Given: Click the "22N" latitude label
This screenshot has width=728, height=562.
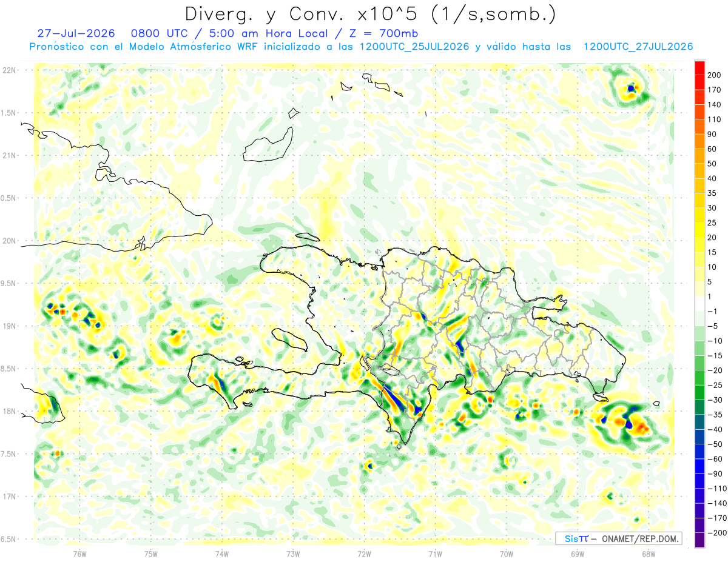Looking at the screenshot, I should (x=9, y=70).
